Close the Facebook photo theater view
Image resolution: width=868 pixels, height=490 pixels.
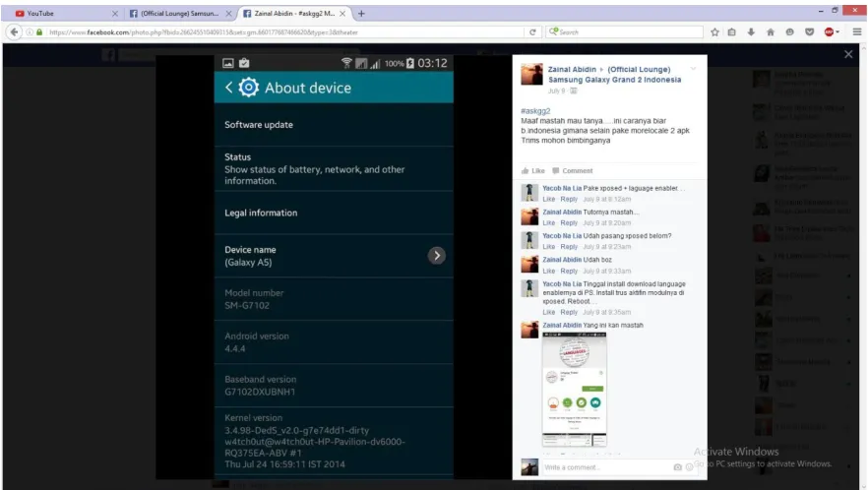pyautogui.click(x=848, y=54)
